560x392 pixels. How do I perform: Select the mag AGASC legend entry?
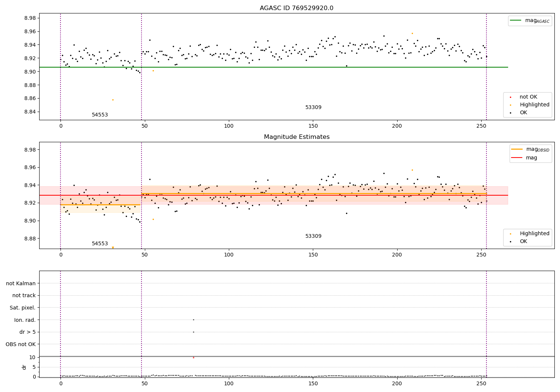[530, 21]
